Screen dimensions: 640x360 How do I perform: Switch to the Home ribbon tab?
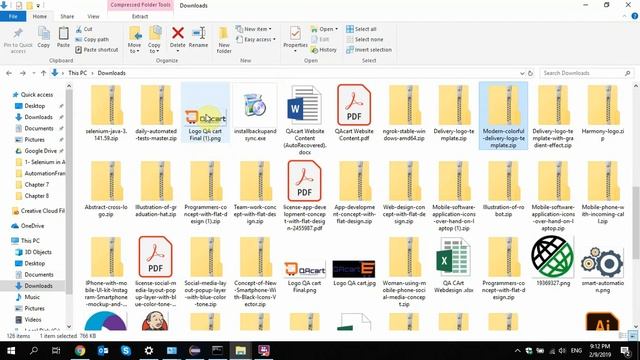pyautogui.click(x=40, y=17)
